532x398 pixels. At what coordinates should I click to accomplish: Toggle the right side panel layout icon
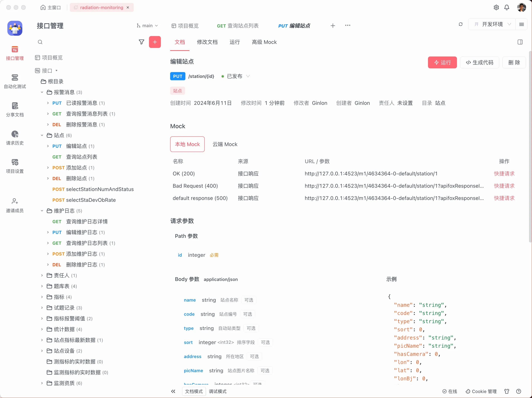tap(520, 42)
